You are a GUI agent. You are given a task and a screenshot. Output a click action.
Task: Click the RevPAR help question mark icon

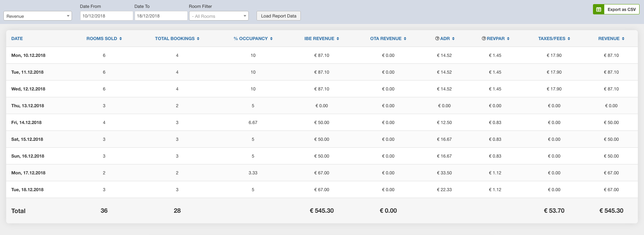(484, 39)
